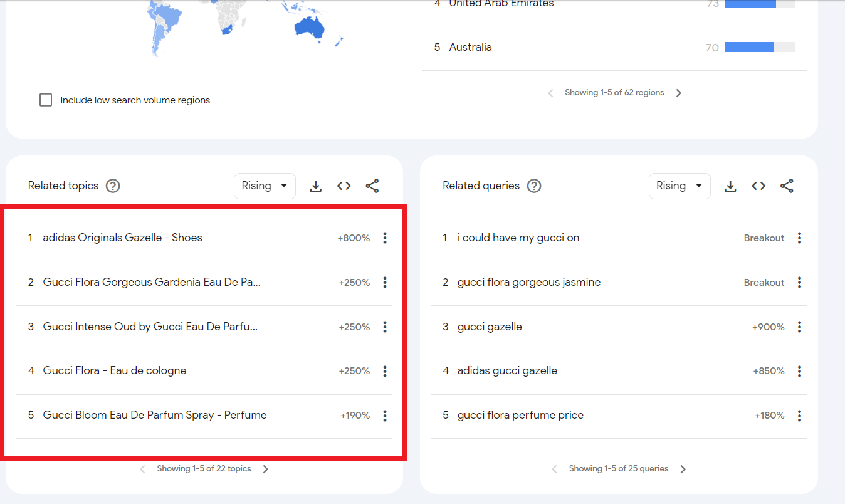The width and height of the screenshot is (845, 504).
Task: Go to previous page of related queries
Action: coord(554,469)
